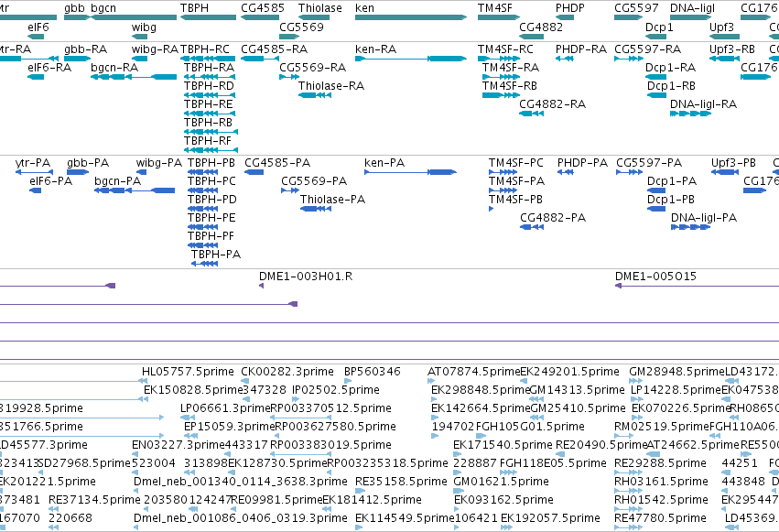Select the TBPH-PC protein
779x532 pixels.
pyautogui.click(x=203, y=190)
